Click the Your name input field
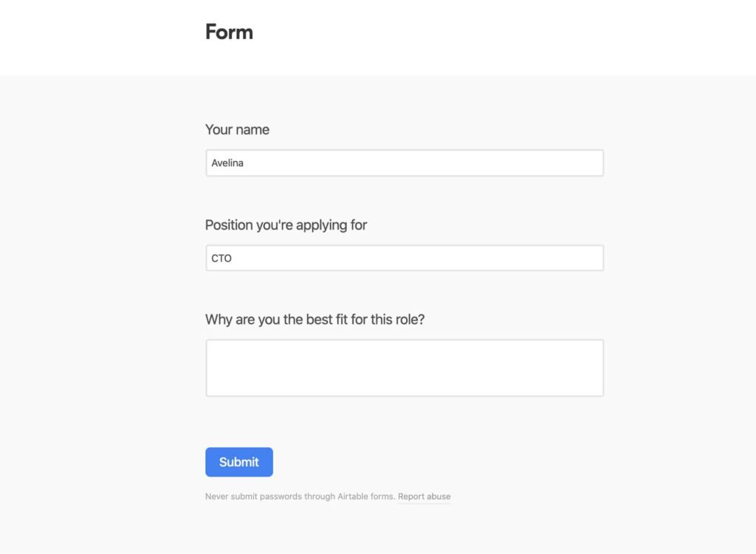The height and width of the screenshot is (554, 756). (404, 163)
